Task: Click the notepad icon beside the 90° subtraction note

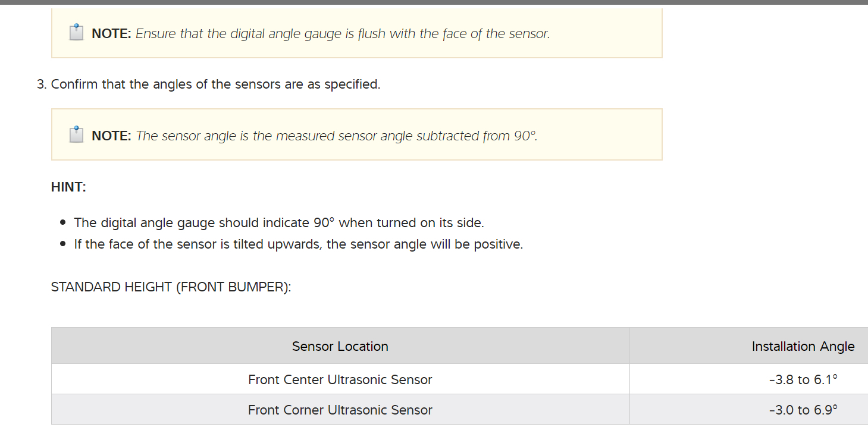Action: pos(76,135)
